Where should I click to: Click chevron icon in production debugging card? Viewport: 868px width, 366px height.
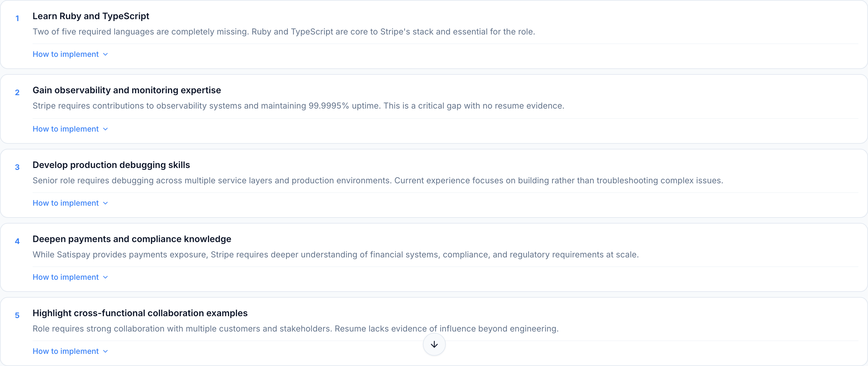[x=105, y=203]
